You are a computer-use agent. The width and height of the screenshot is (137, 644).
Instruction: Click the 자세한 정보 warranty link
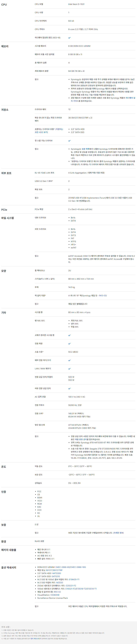point(118,533)
